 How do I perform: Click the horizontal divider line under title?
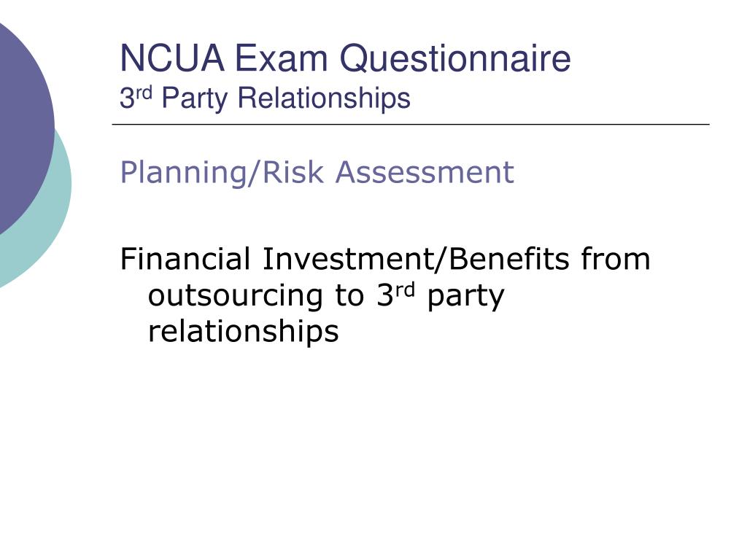pos(411,124)
